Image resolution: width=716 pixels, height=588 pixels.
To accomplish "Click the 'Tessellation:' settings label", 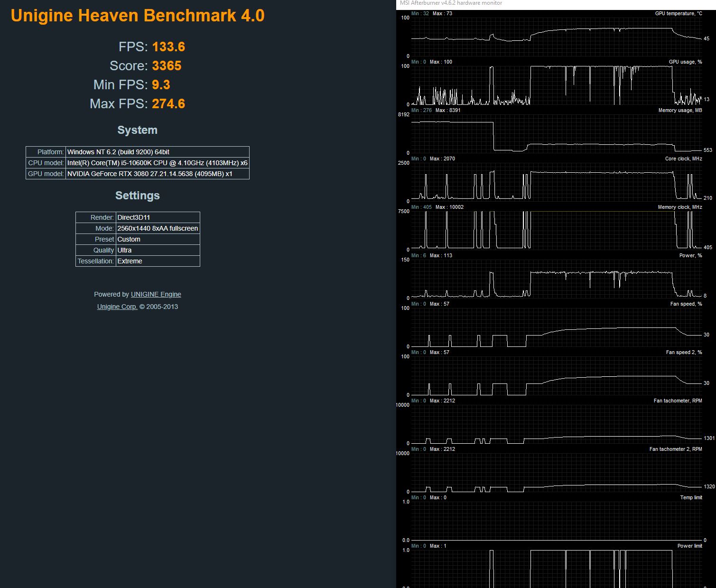I will tap(96, 261).
